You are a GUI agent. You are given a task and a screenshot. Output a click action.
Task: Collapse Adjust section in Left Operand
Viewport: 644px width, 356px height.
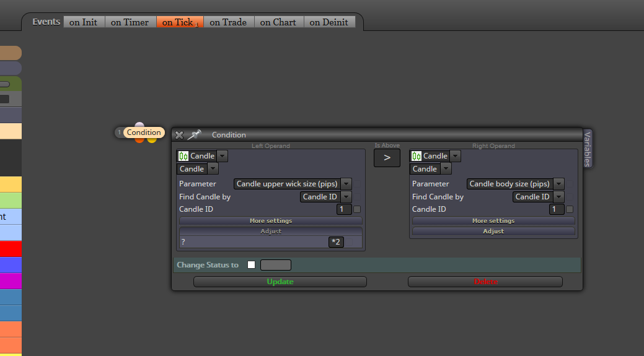[x=271, y=232]
